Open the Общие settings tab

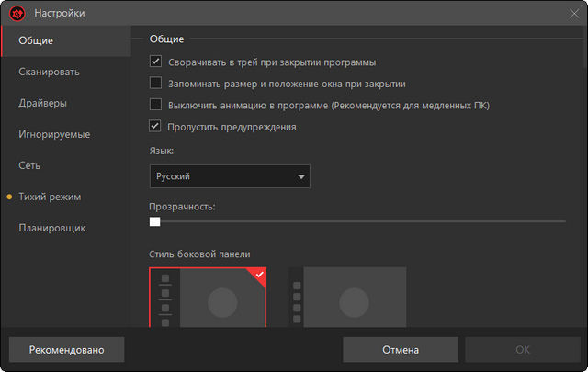click(36, 40)
